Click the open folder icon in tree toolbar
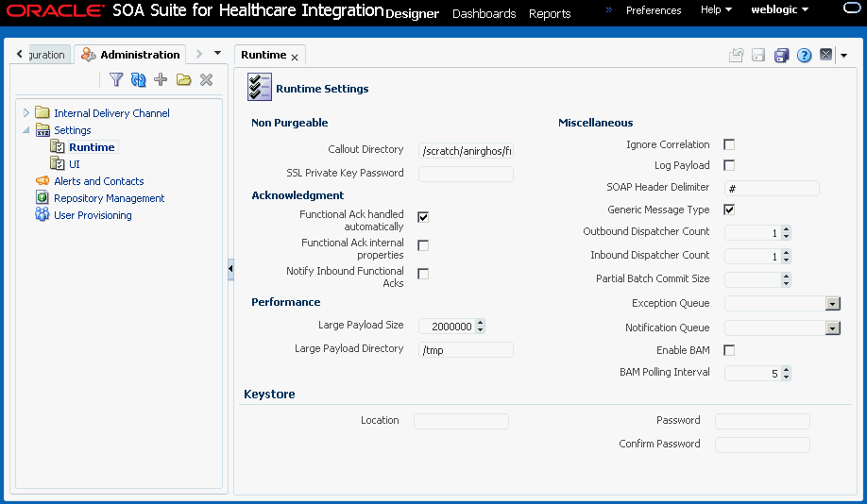867x504 pixels. tap(183, 79)
